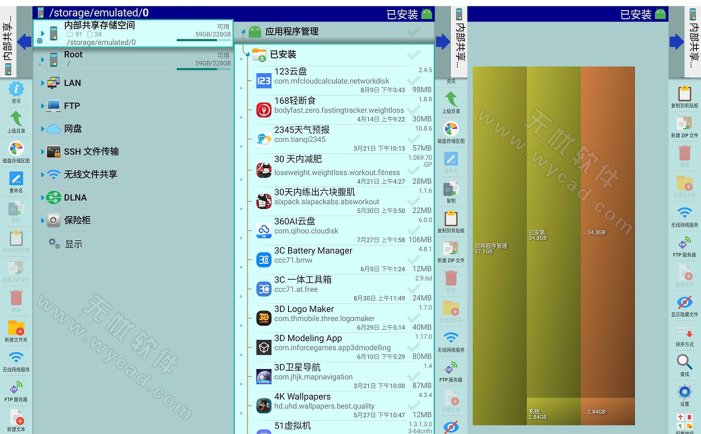Click the /storage/emulated/0 path title
The height and width of the screenshot is (434, 701).
point(99,13)
